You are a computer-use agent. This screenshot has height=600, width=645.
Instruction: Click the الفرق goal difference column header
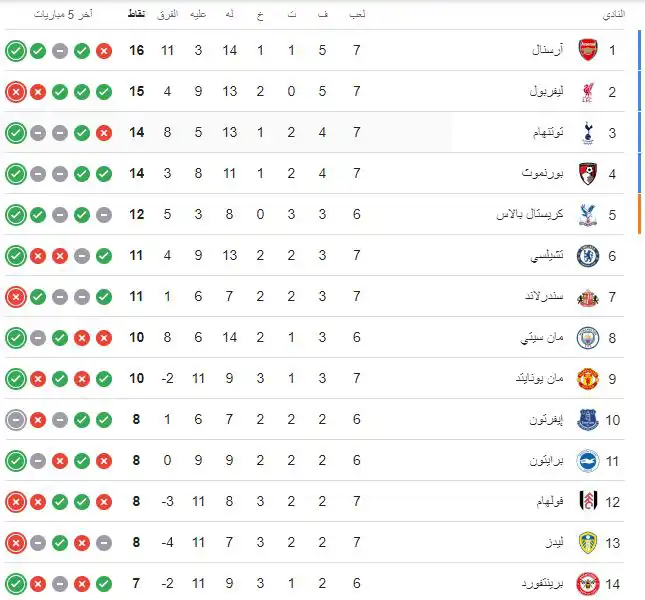pos(168,16)
